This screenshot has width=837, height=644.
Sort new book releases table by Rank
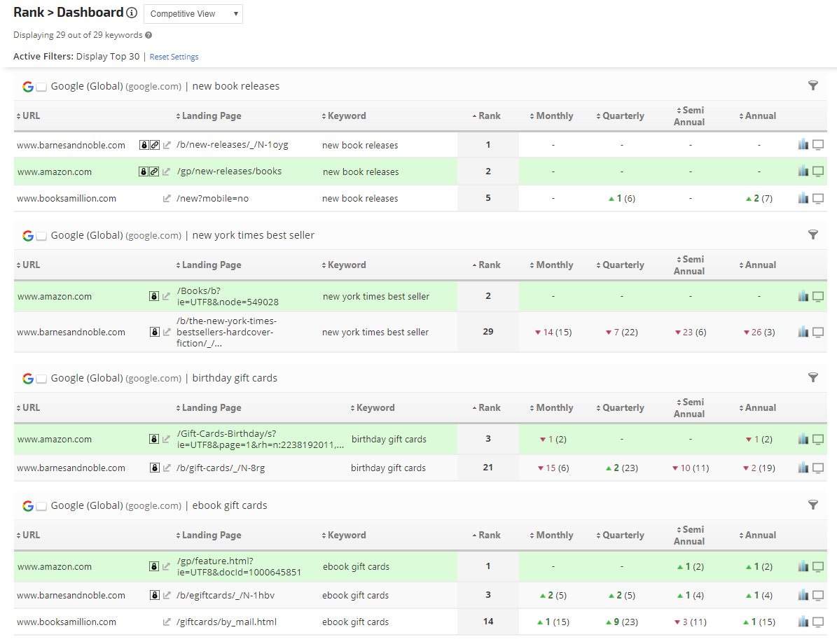point(489,116)
